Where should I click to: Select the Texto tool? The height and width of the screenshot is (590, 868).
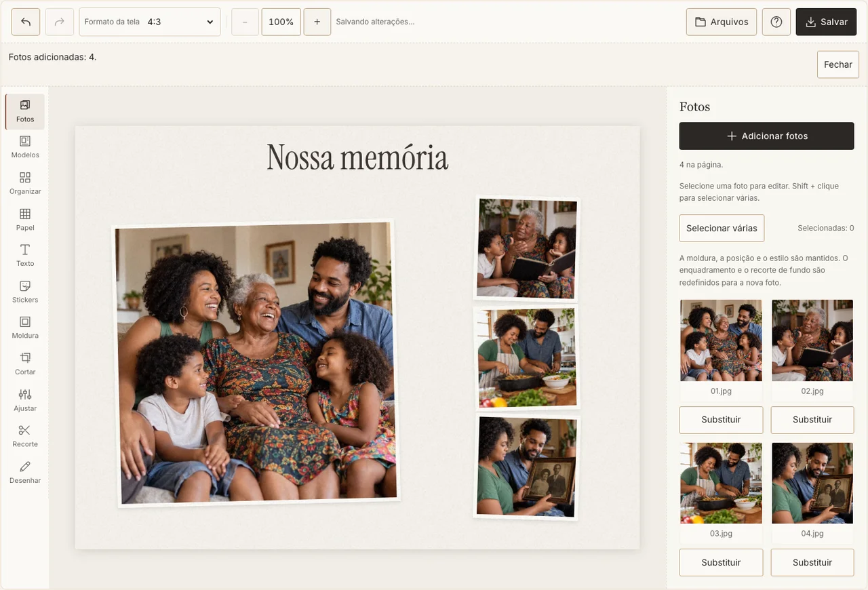[x=25, y=256]
